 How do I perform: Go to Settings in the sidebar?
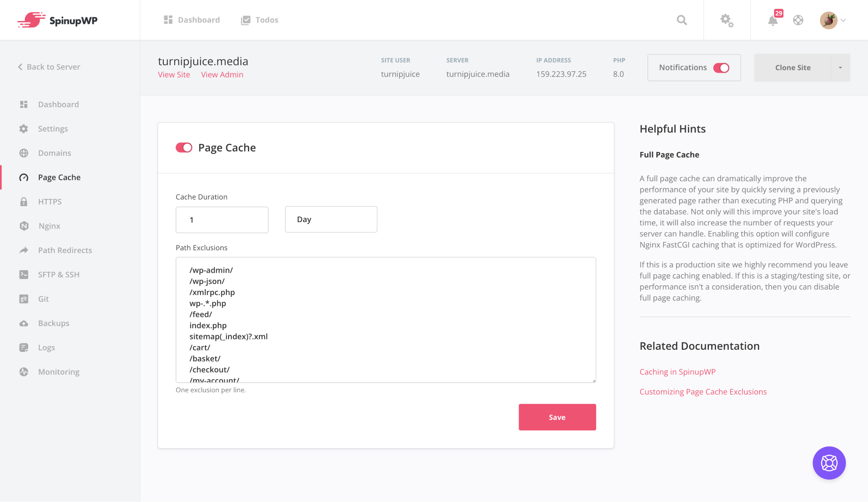tap(53, 129)
